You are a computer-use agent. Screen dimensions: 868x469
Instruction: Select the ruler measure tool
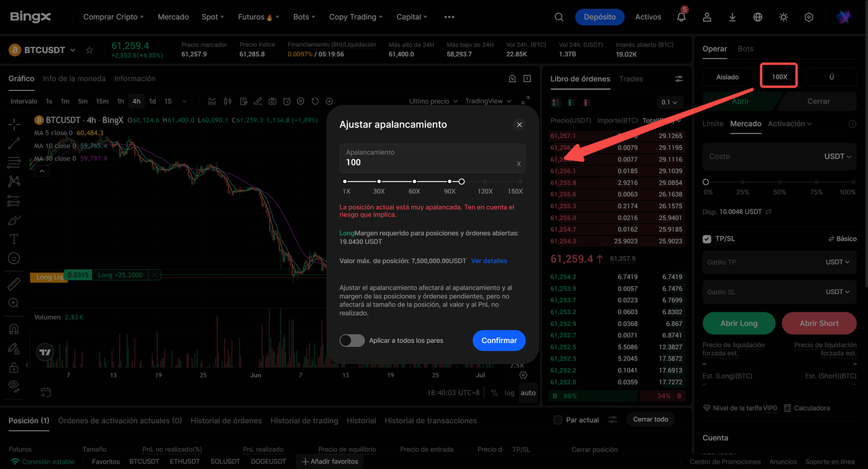pyautogui.click(x=14, y=283)
